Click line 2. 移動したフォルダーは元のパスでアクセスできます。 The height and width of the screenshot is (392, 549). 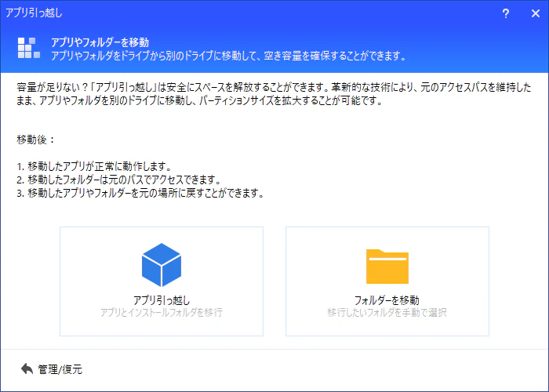[x=118, y=180]
